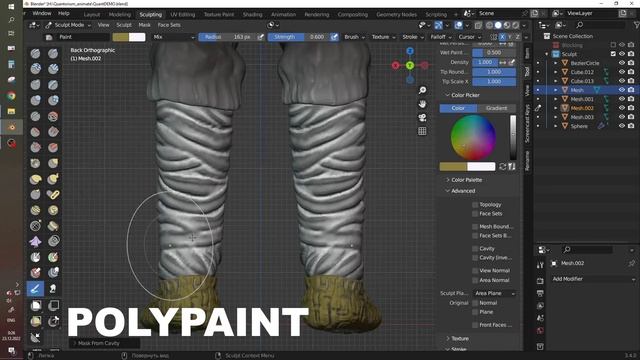Open the Cursor dropdown
Screen dimensions: 640x360
469,37
